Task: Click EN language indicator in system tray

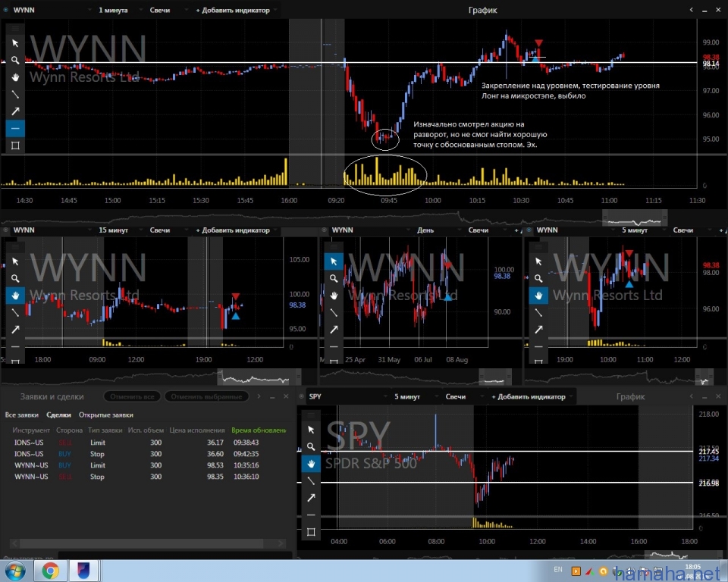Action: point(557,569)
